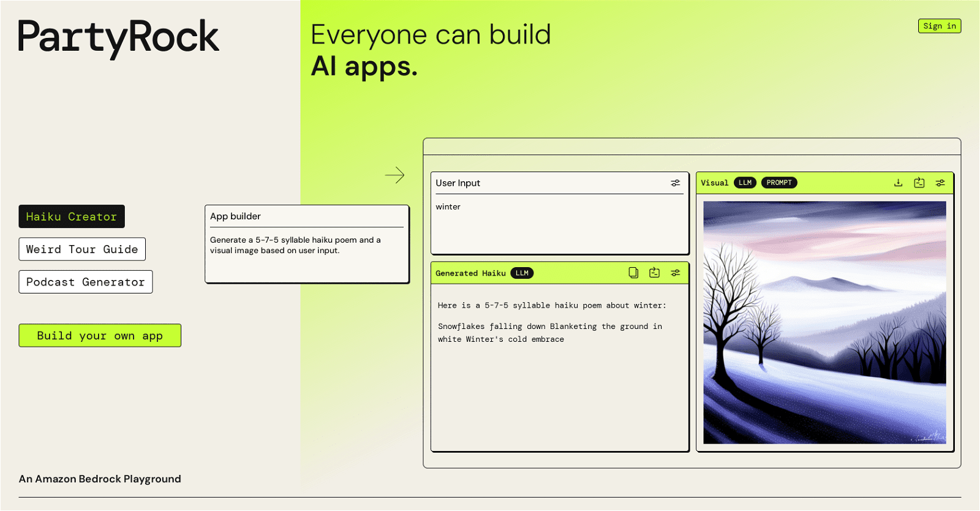The image size is (980, 511).
Task: Switch to the Podcast Generator example
Action: [86, 282]
